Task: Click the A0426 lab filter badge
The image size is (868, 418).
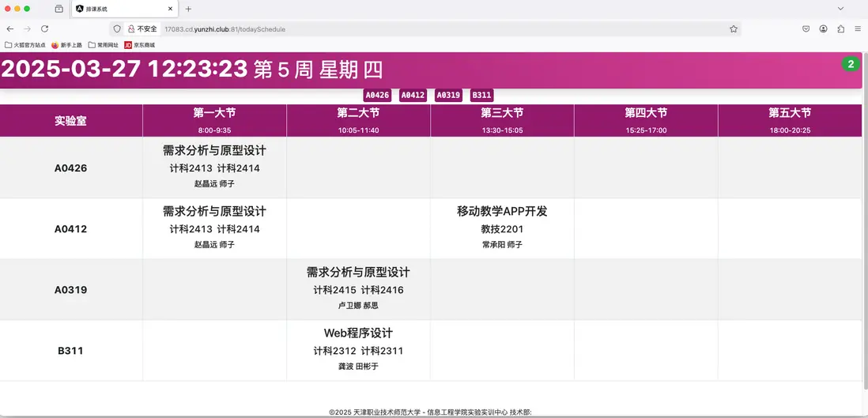Action: point(377,95)
